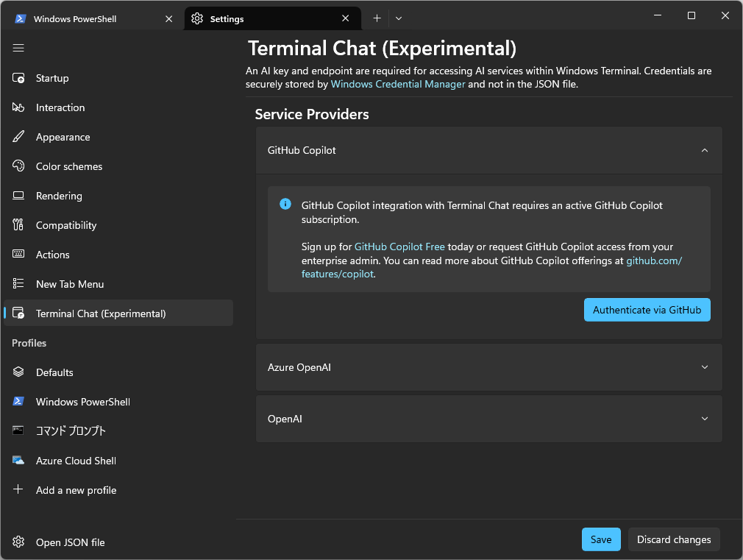Select the Rendering settings icon
The width and height of the screenshot is (743, 560).
pos(18,196)
